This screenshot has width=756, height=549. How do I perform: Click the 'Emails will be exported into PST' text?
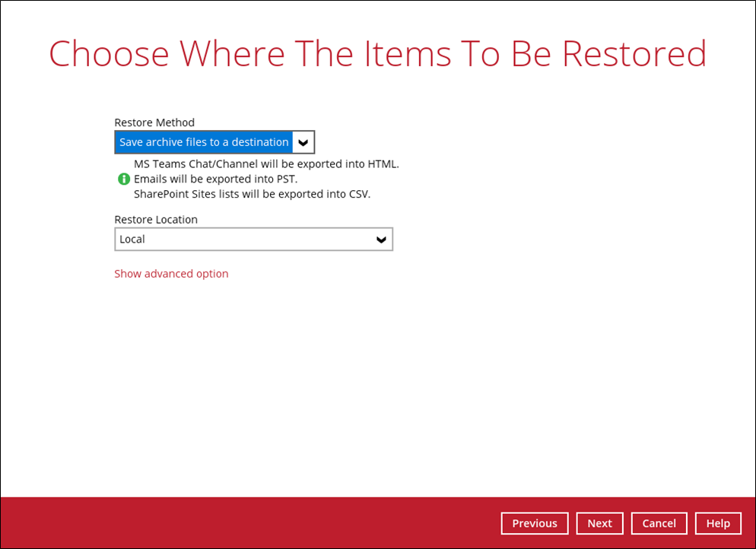pos(215,179)
